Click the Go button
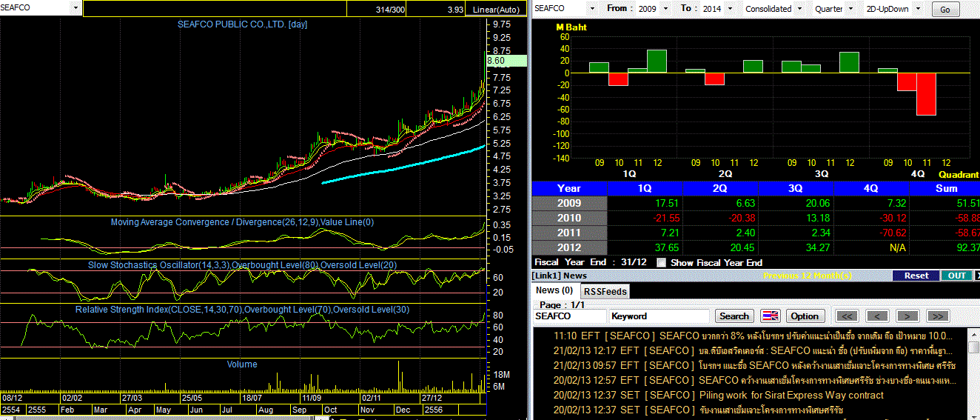Screen dimensions: 980x420 tap(945, 10)
